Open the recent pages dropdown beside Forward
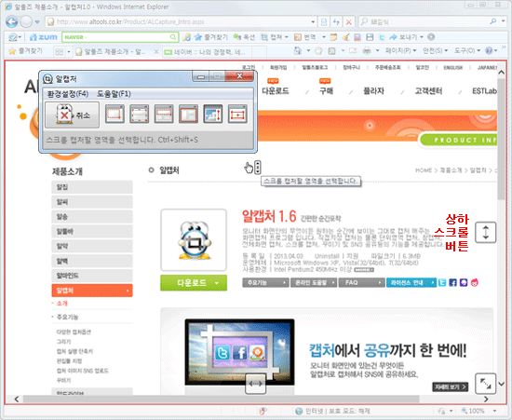 (37, 21)
